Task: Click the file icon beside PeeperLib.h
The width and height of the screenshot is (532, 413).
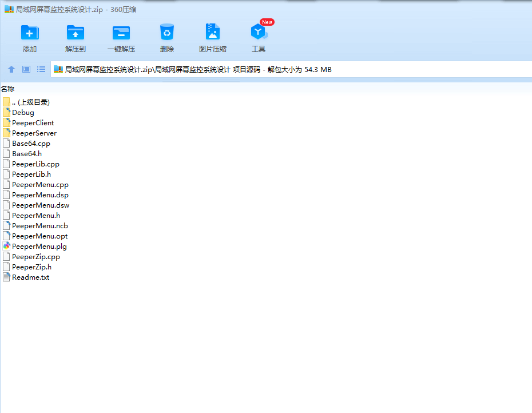Action: 6,174
